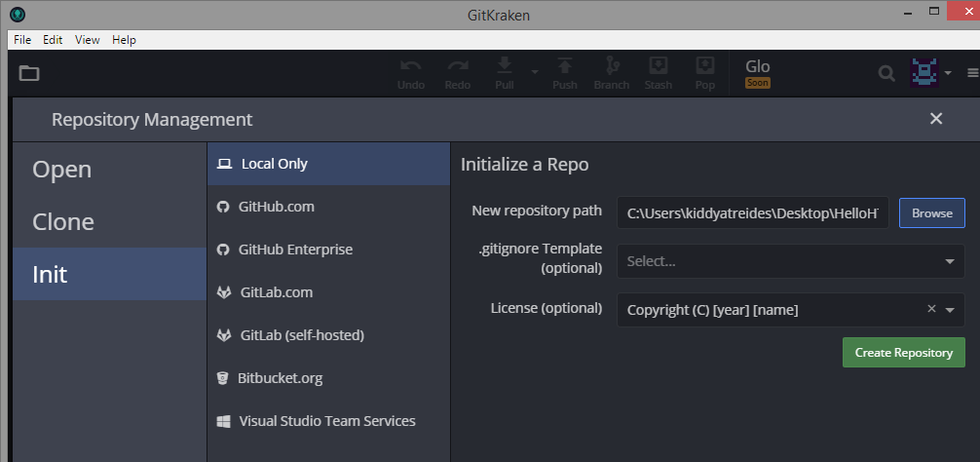Select the Bitbucket.org option

click(x=328, y=378)
